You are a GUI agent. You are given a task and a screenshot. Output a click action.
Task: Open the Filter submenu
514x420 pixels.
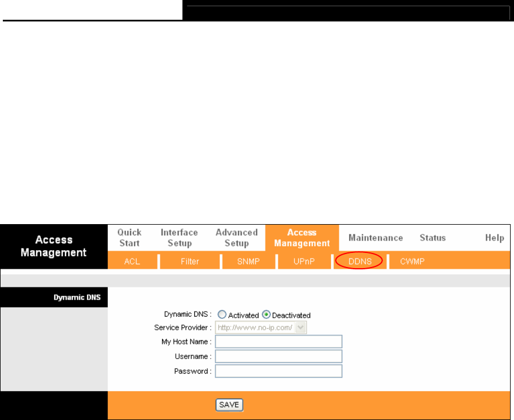point(190,261)
